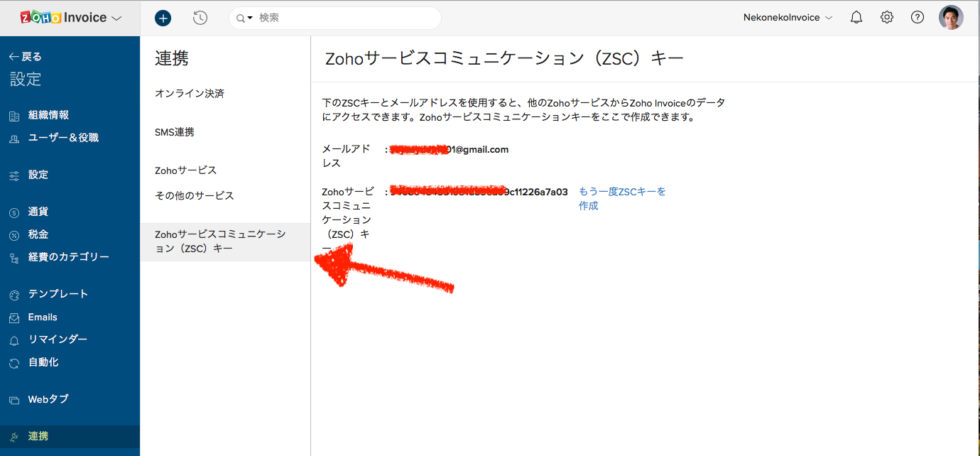Image resolution: width=980 pixels, height=456 pixels.
Task: Select Zohoサービスコミュニケーション（ZSC）キー item
Action: pos(225,241)
